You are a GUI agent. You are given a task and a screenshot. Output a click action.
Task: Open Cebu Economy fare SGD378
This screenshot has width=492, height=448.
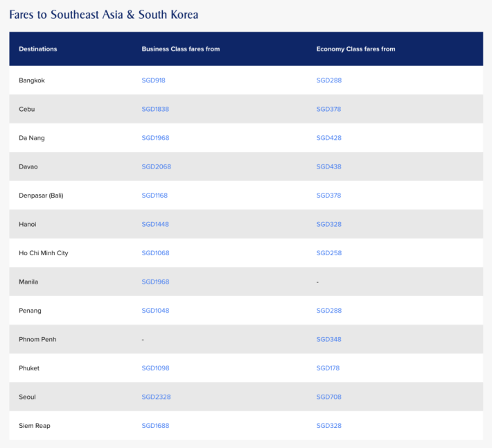pos(328,110)
